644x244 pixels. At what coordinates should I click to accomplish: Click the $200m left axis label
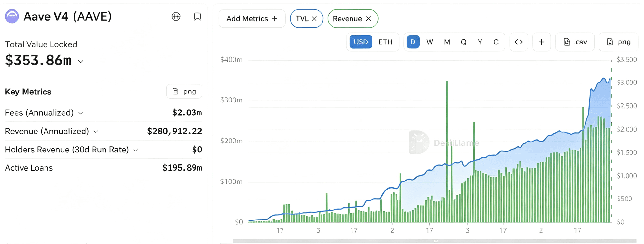(x=231, y=141)
